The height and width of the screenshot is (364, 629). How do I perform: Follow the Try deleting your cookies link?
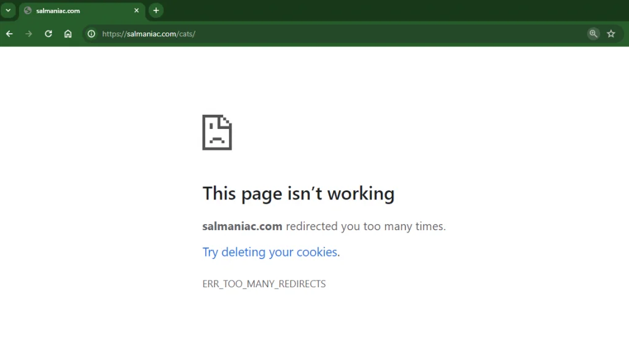270,252
